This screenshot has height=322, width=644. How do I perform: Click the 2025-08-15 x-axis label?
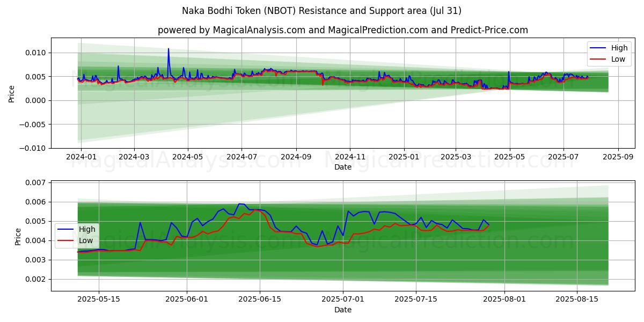[577, 300]
